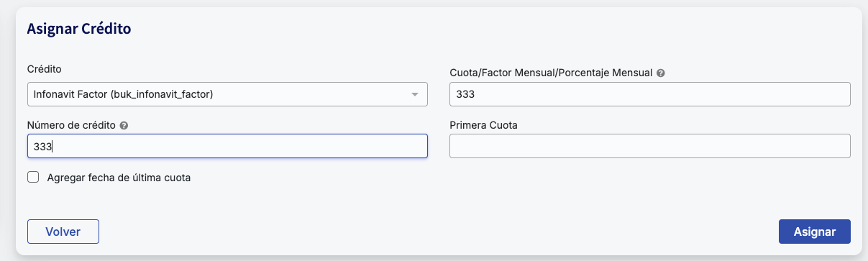Focus the Número de crédito input field

pos(227,146)
